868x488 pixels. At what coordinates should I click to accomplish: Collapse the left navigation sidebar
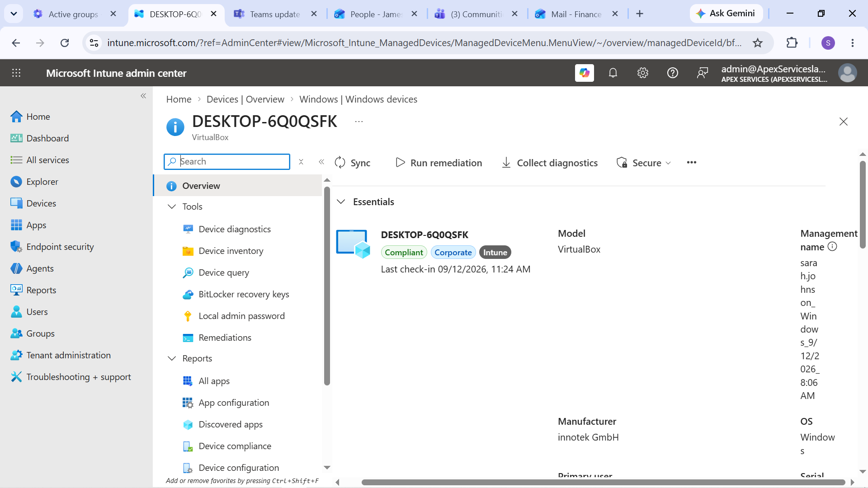coord(143,96)
